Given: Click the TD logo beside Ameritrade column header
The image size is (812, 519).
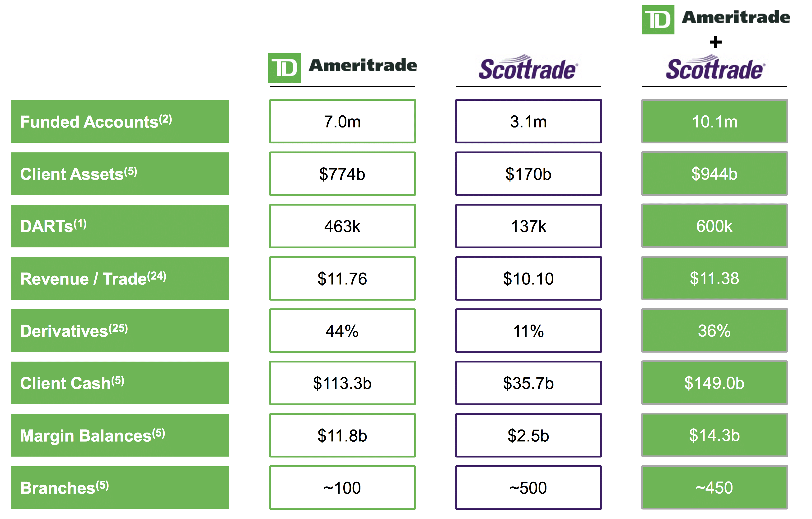Looking at the screenshot, I should point(284,67).
